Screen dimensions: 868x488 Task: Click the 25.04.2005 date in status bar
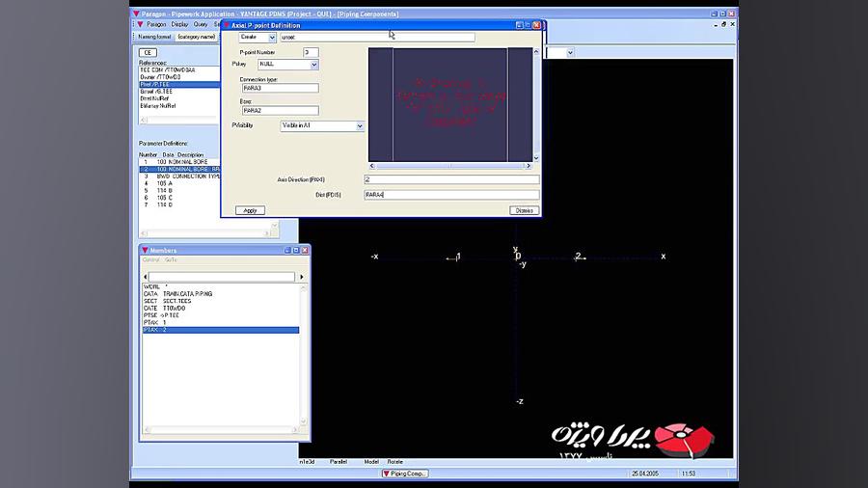point(645,474)
